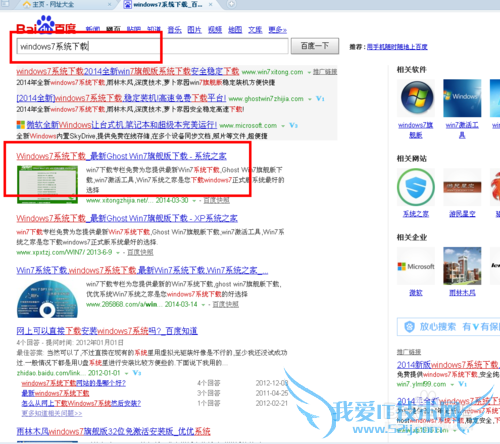Open 2014新版windows7系统下载 sidebar ad link

pos(448,365)
